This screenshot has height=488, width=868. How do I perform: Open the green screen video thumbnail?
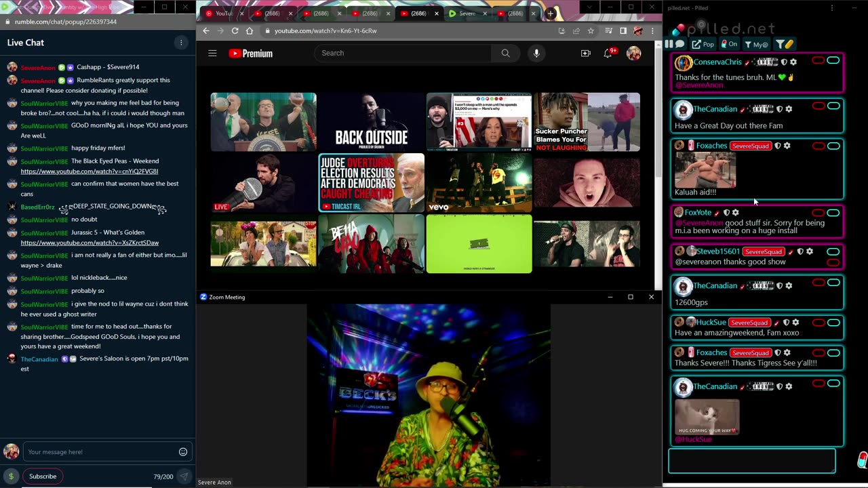click(479, 244)
